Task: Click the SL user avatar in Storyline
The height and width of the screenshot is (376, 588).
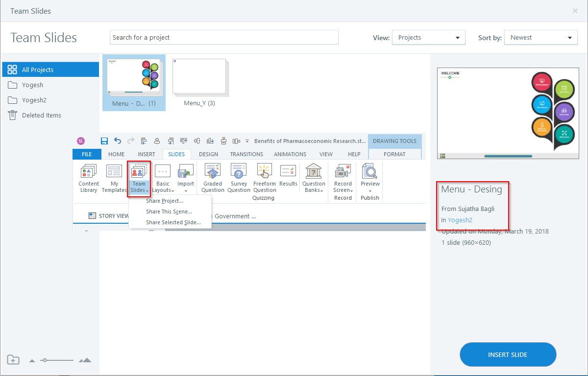Action: pos(81,141)
